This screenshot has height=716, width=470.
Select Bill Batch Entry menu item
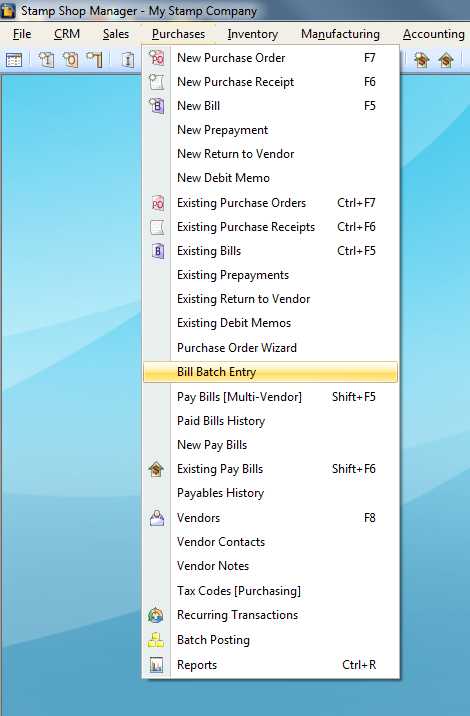click(x=270, y=372)
